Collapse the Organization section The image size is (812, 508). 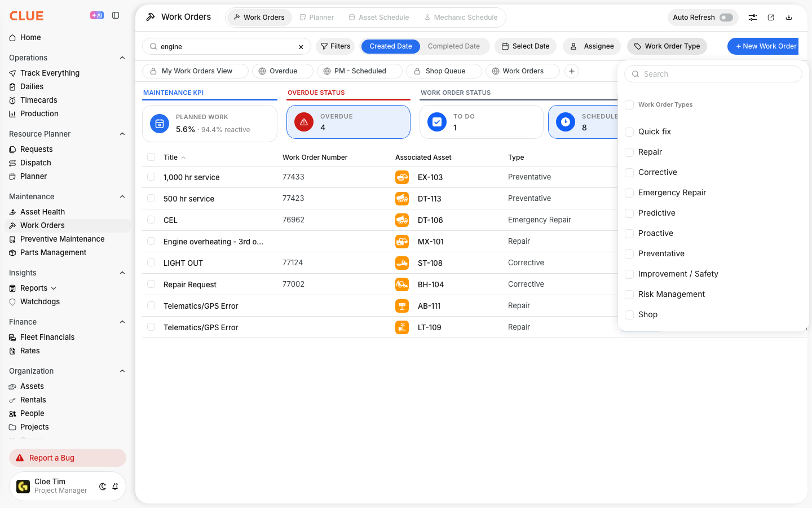[x=122, y=371]
